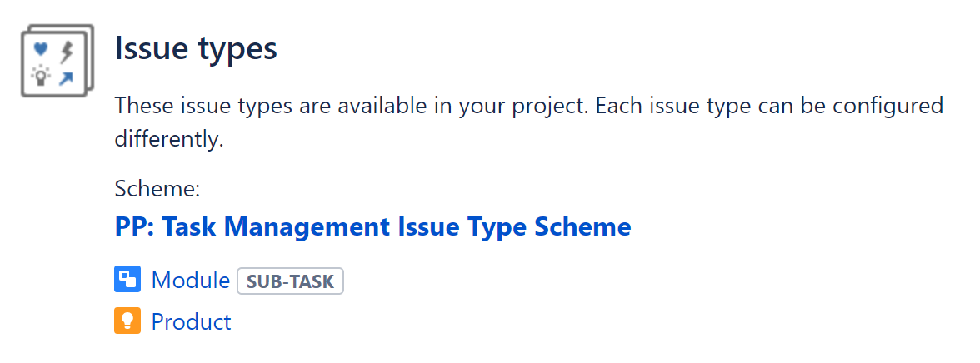Screen dimensions: 980x363
Task: Click the "Scheme:" label
Action: click(x=157, y=188)
